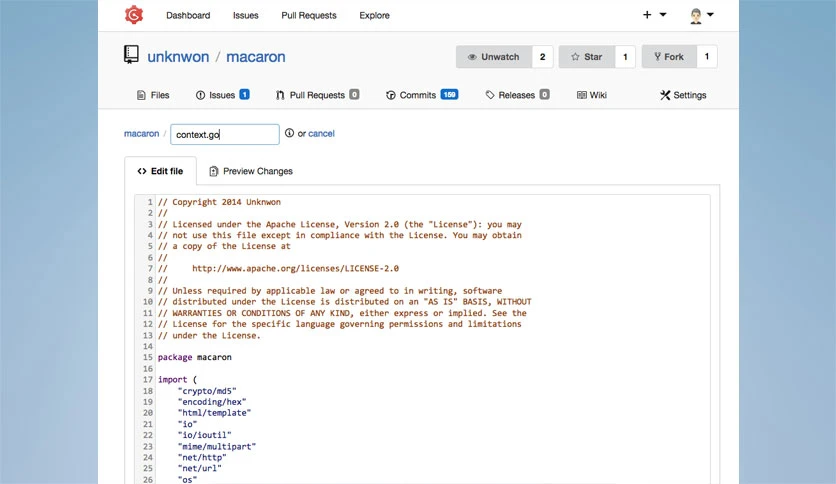Open the unknwon owner profile link
The image size is (836, 484).
click(x=178, y=57)
